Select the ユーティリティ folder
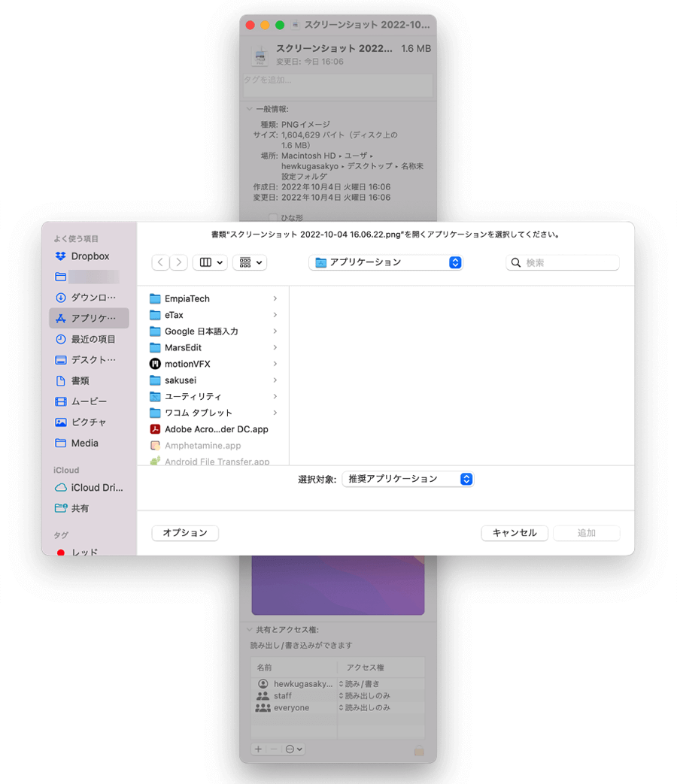677x784 pixels. [x=214, y=396]
